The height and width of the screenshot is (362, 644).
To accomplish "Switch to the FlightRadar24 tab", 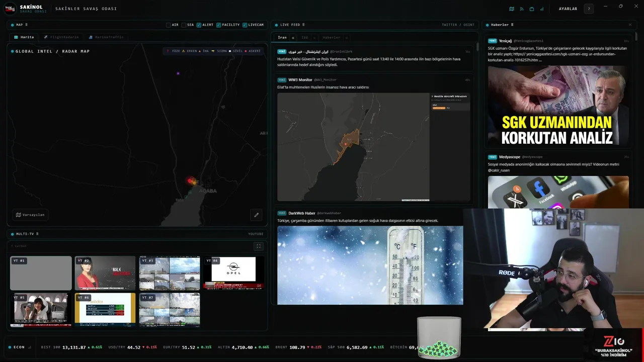I will click(x=61, y=37).
